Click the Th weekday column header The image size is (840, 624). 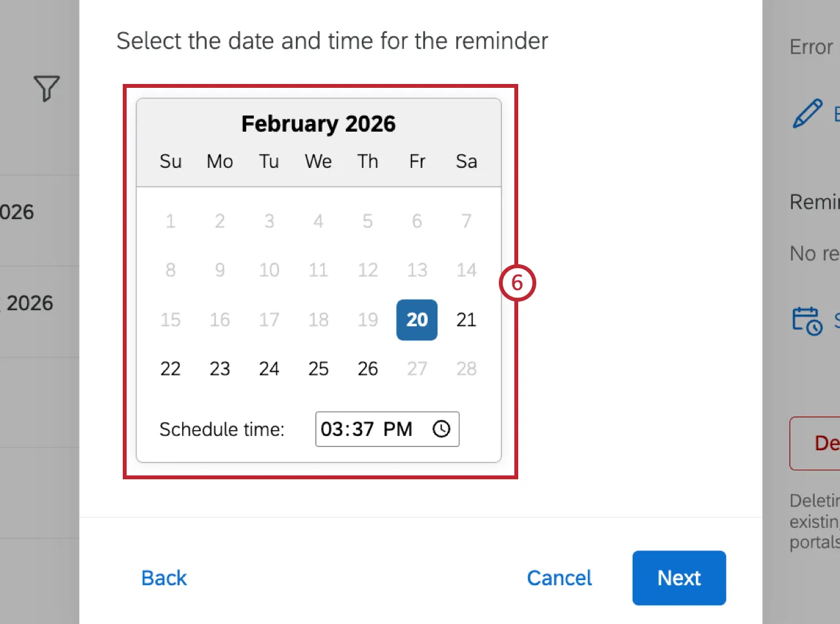pyautogui.click(x=367, y=161)
